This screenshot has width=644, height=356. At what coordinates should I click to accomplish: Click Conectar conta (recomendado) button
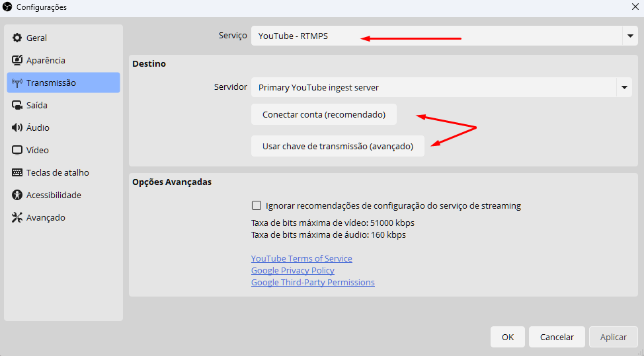point(324,114)
